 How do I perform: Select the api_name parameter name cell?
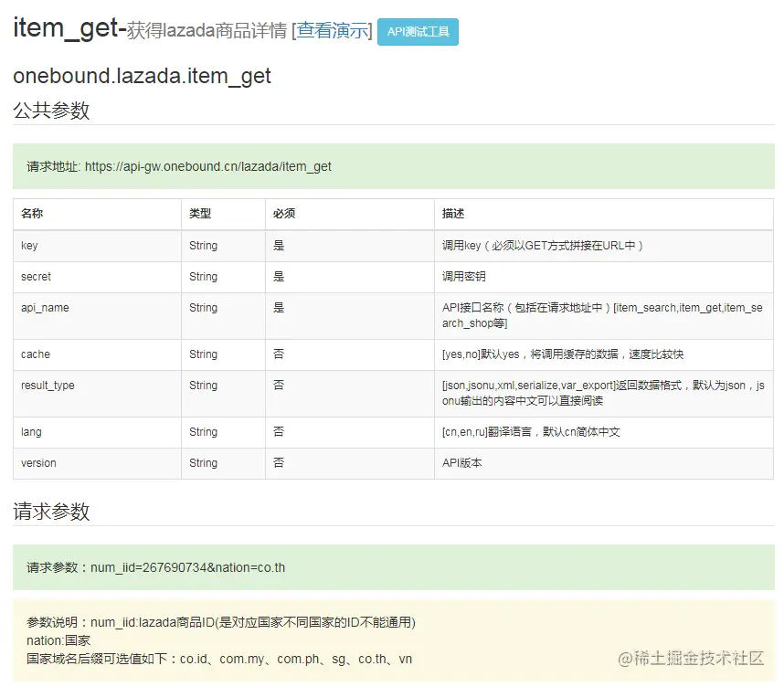[x=97, y=315]
